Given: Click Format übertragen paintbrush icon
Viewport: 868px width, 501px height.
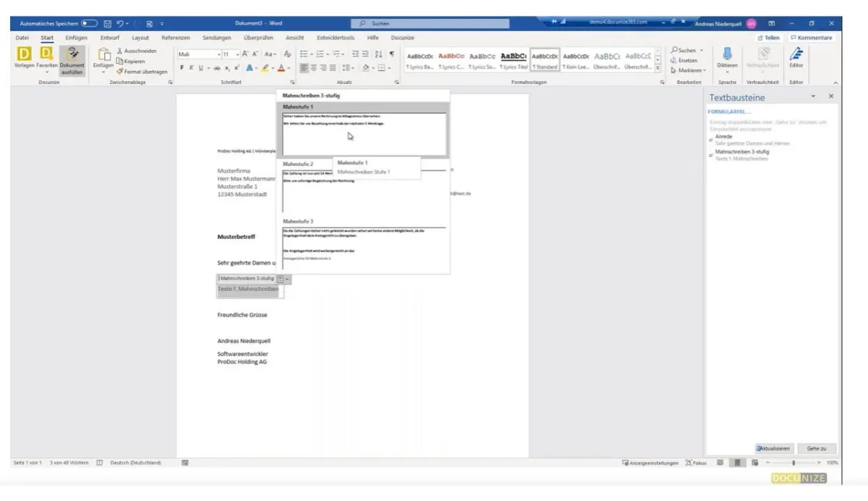Looking at the screenshot, I should [120, 72].
